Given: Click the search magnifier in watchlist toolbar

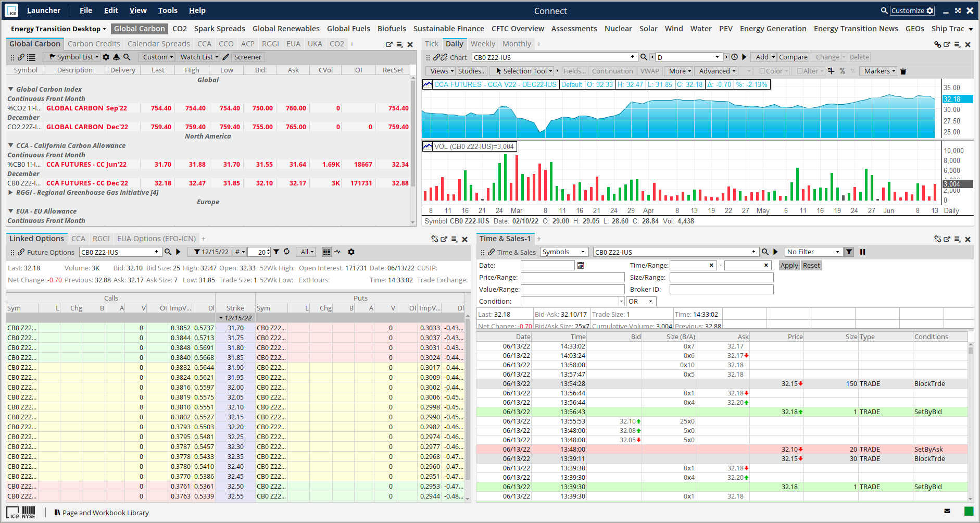Looking at the screenshot, I should click(x=127, y=57).
